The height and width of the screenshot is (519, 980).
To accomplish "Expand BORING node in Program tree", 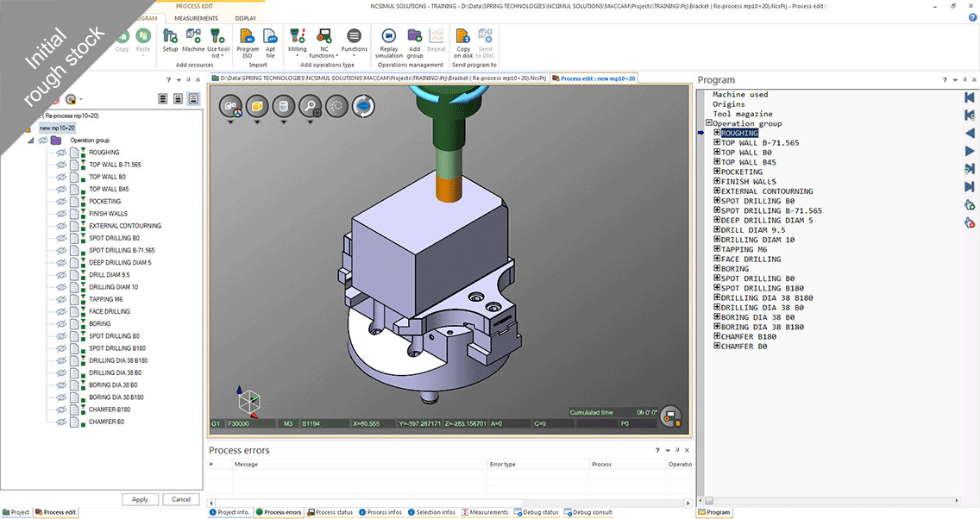I will click(x=717, y=269).
